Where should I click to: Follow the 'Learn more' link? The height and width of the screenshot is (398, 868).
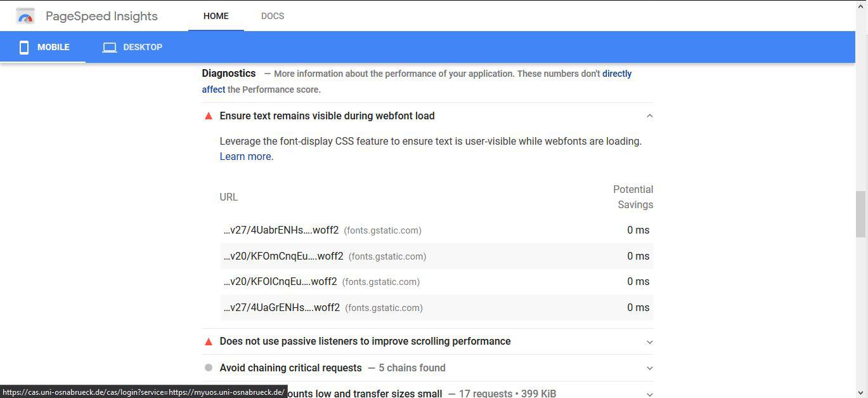click(x=245, y=156)
